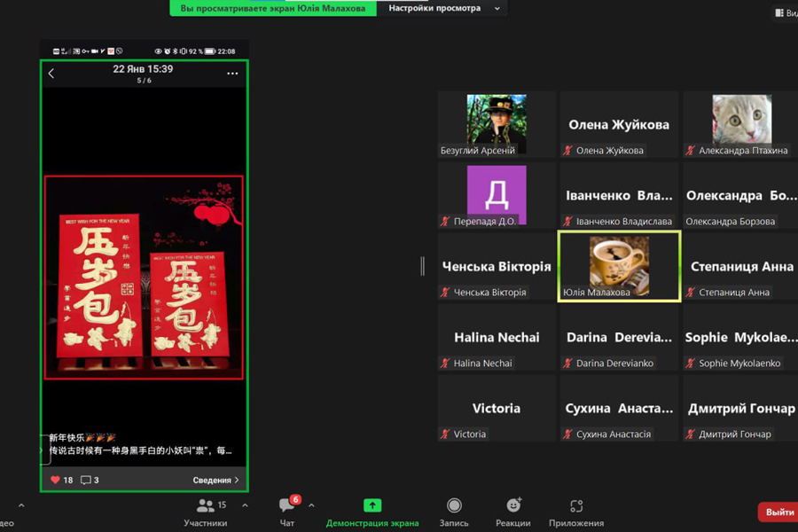798x532 pixels.
Task: Open the Chat panel with 6 unread
Action: [x=287, y=505]
